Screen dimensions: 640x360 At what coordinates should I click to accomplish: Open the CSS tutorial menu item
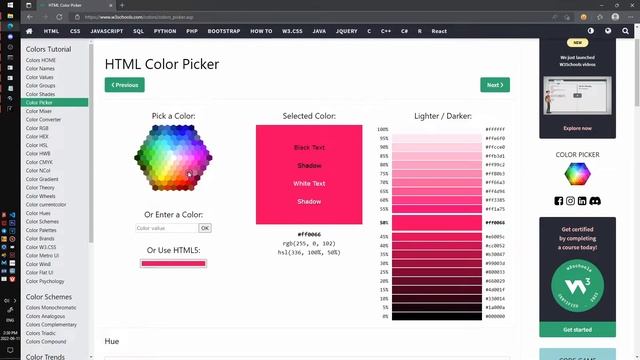[75, 31]
